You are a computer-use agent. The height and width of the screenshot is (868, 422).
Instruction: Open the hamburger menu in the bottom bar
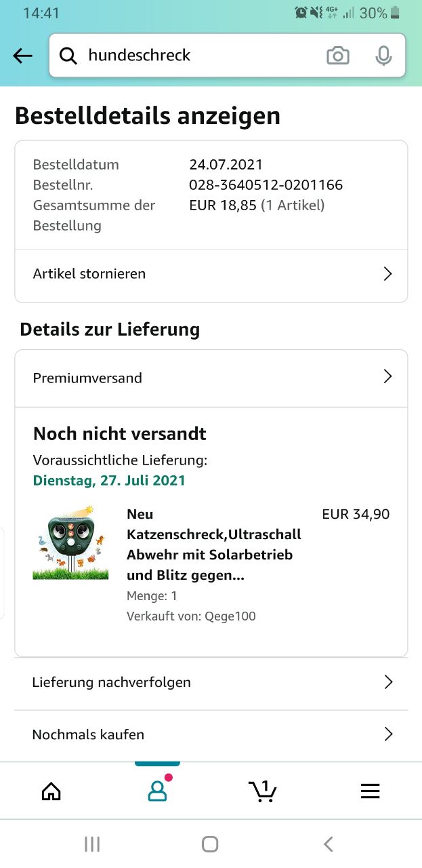tap(370, 791)
